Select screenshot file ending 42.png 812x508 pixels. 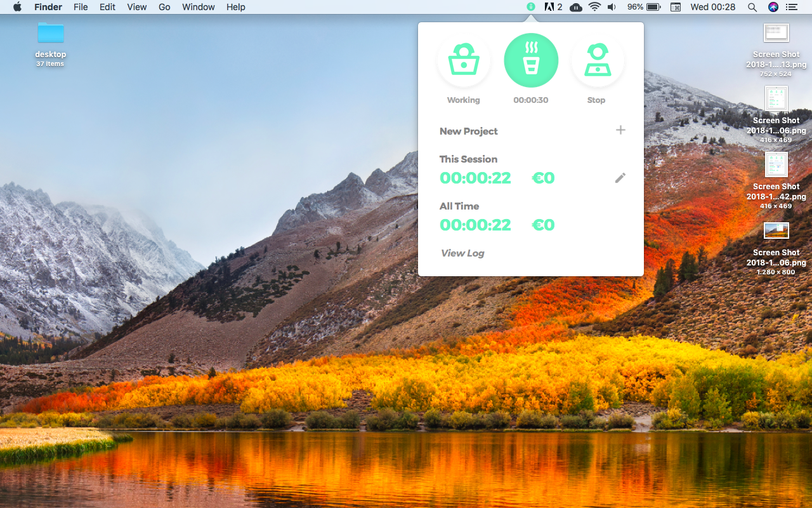776,181
